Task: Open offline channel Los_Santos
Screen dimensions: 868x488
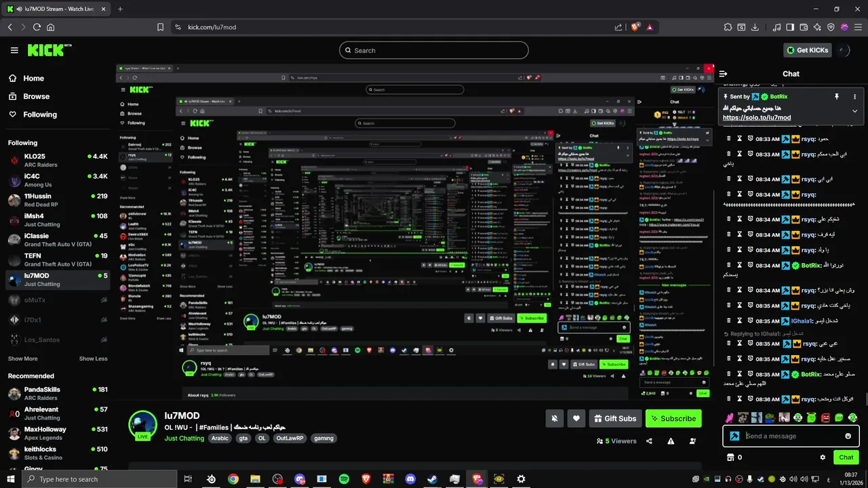Action: (x=58, y=340)
